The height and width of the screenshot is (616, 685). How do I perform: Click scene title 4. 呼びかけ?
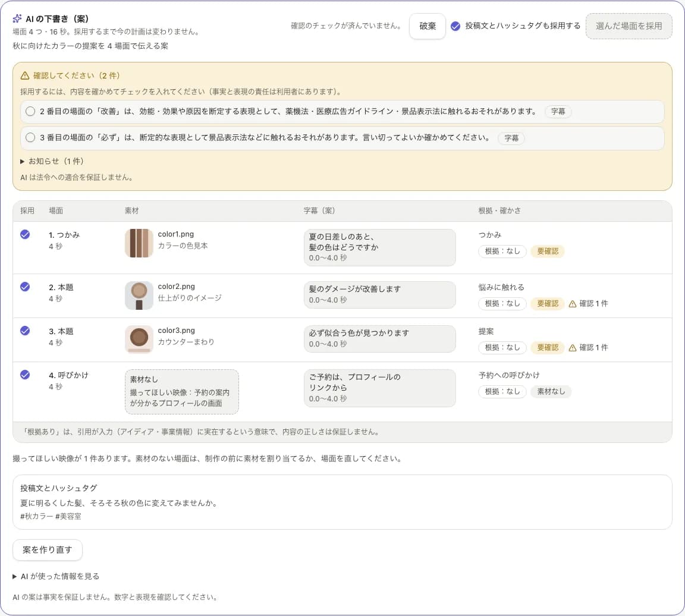point(68,375)
